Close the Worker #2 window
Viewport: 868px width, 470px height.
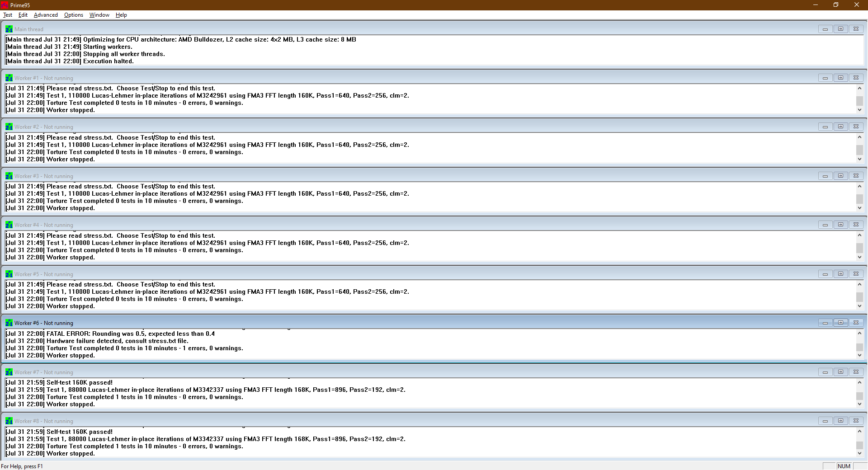[x=856, y=127]
